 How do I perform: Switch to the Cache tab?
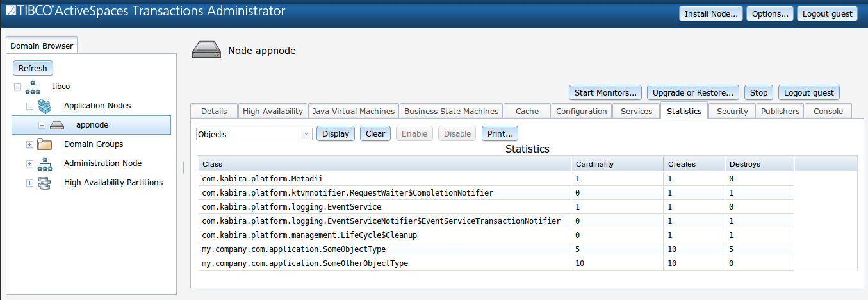527,111
